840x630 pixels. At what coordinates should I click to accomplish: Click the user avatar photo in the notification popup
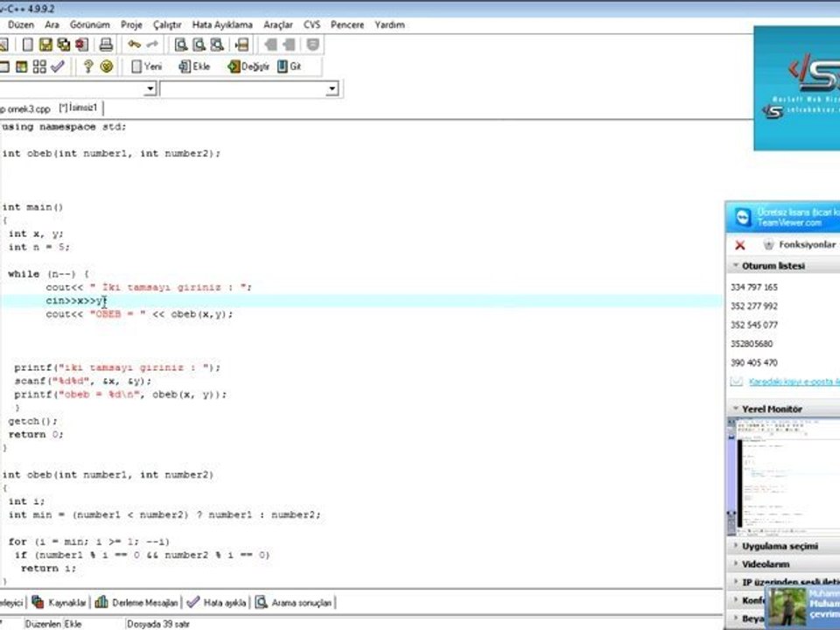click(x=788, y=608)
